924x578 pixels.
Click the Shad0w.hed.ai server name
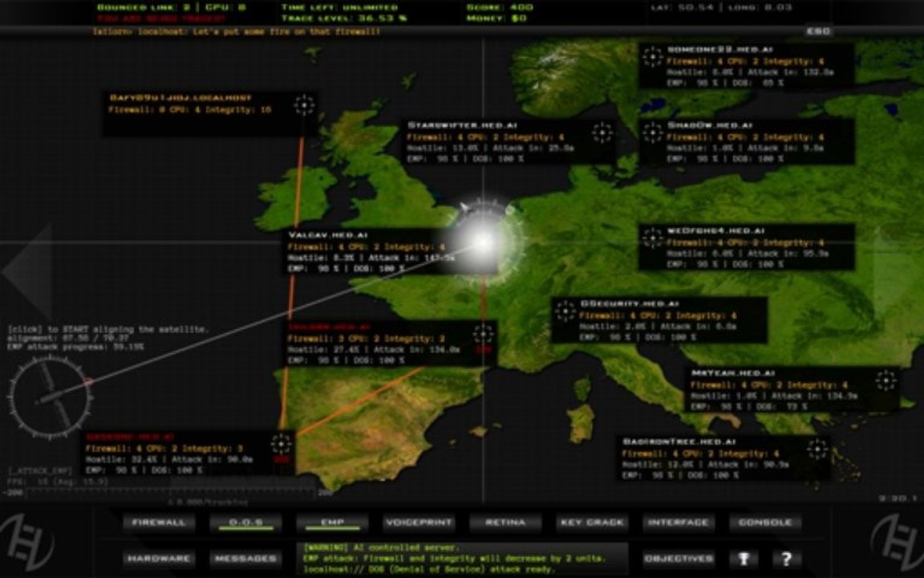point(710,125)
